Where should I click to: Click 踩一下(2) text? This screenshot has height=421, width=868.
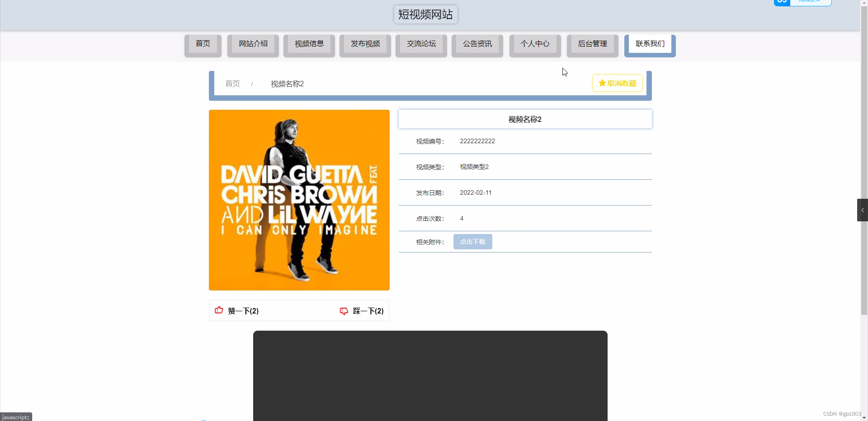(x=368, y=311)
